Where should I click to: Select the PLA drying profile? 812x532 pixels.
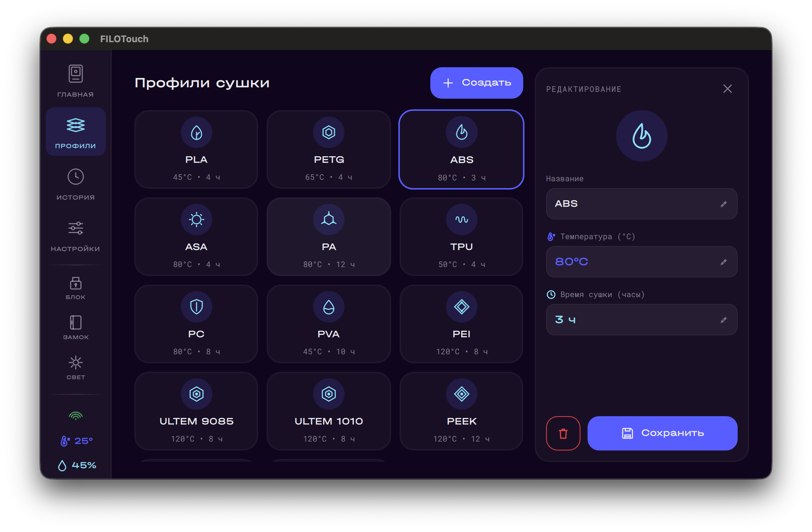[196, 149]
